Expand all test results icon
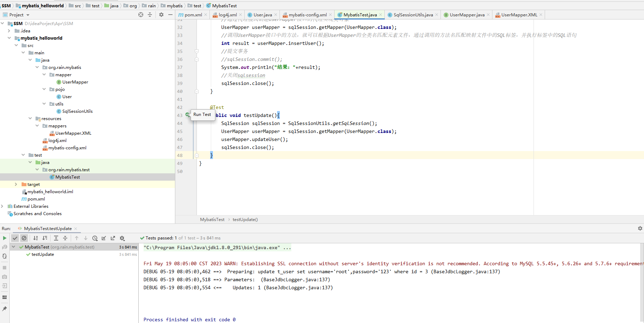Screen dimensions: 644x323 (x=56, y=238)
